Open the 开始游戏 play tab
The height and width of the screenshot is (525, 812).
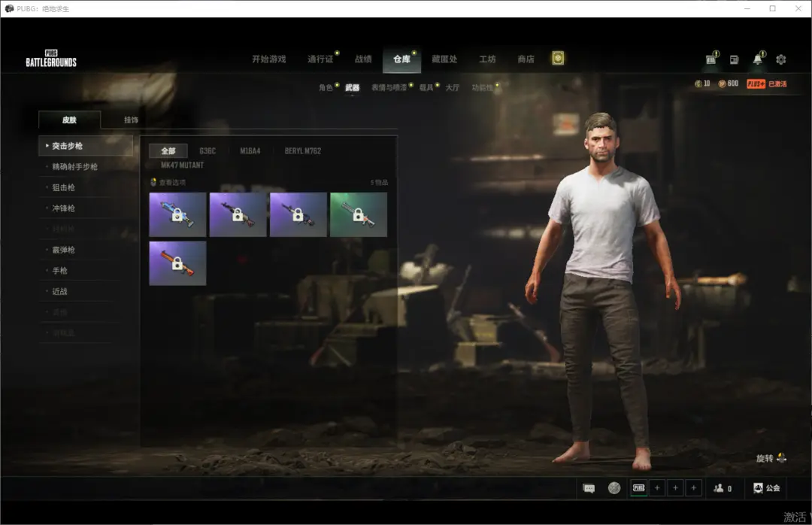[268, 59]
